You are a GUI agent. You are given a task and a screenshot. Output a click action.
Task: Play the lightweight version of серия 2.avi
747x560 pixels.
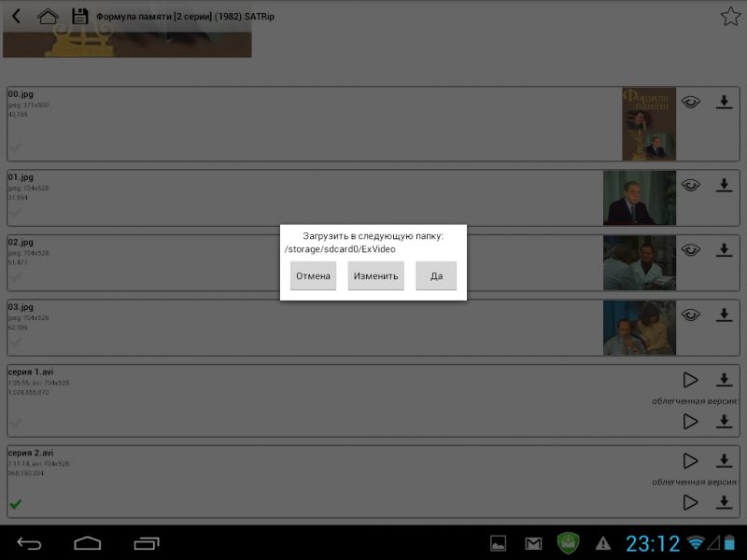click(x=690, y=502)
